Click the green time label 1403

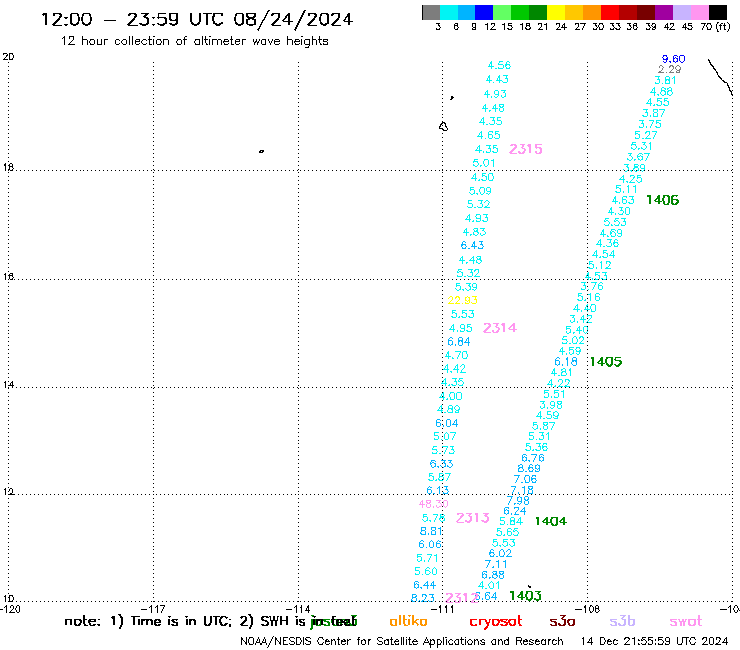(x=525, y=596)
